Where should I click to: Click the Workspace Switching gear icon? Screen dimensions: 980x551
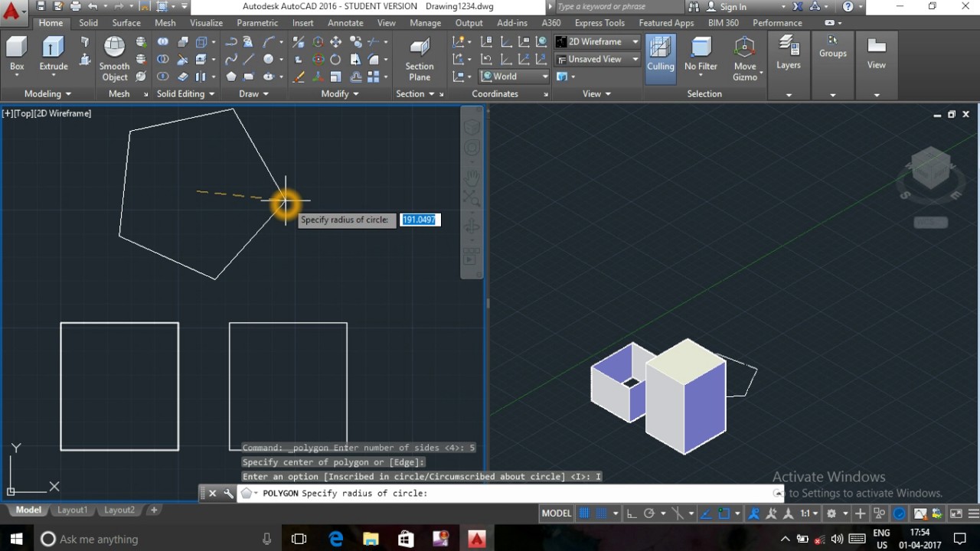[831, 514]
